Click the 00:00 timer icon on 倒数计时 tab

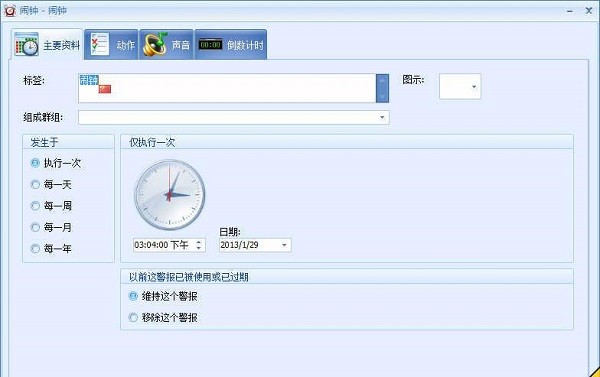pos(210,45)
